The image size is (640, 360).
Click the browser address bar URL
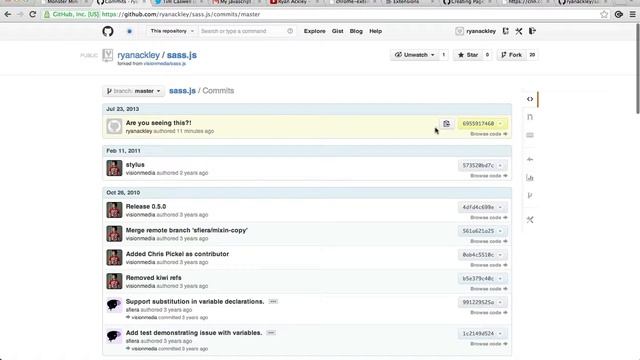click(x=181, y=14)
